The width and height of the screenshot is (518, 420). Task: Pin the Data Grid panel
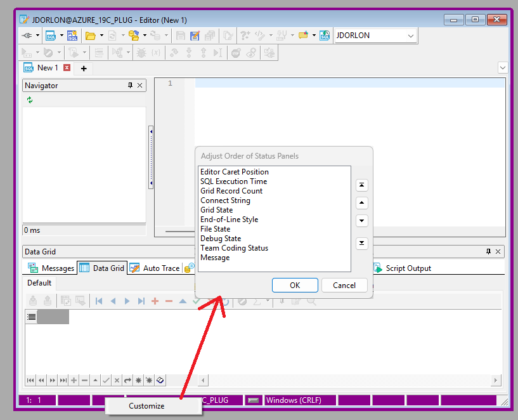point(488,251)
